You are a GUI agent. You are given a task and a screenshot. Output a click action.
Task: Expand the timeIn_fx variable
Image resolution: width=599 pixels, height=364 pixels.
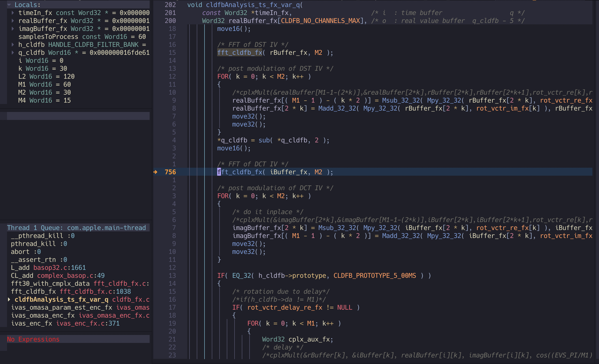tap(13, 13)
